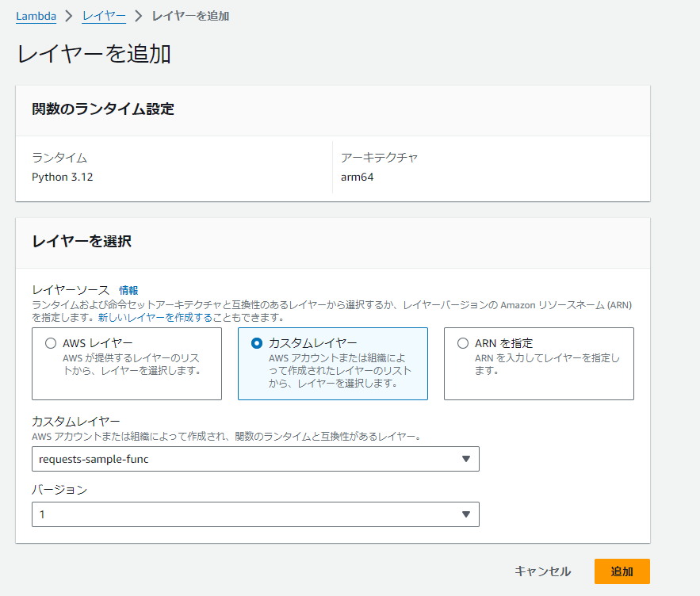Select the カスタムレイヤー radio option
The width and height of the screenshot is (700, 596).
click(257, 343)
